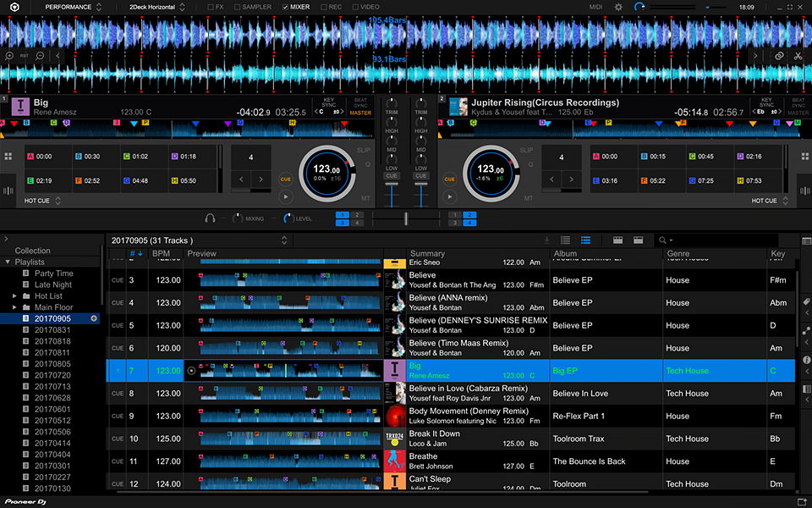
Task: Click the MIDI button in the top bar
Action: (595, 8)
